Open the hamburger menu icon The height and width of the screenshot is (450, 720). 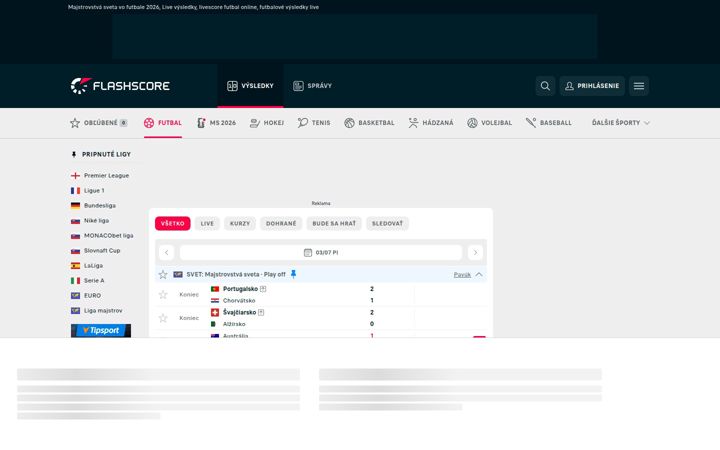[x=639, y=86]
